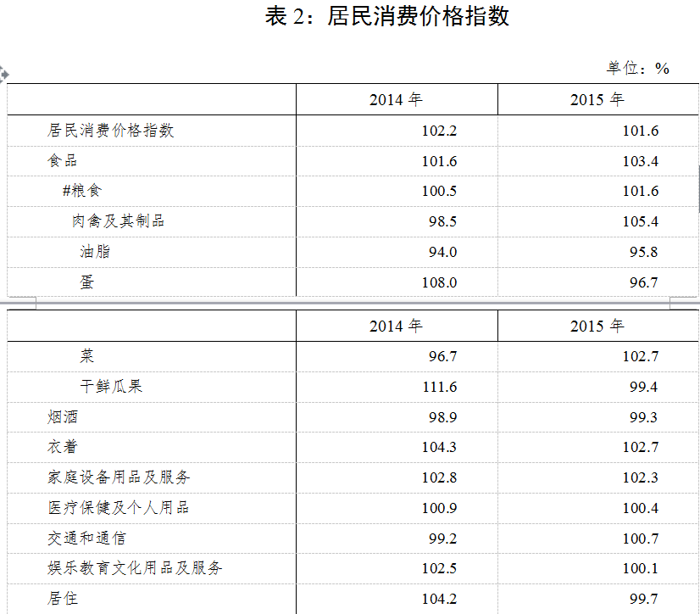This screenshot has height=614, width=700.
Task: Select the #粮食 row label cell
Action: pos(82,191)
